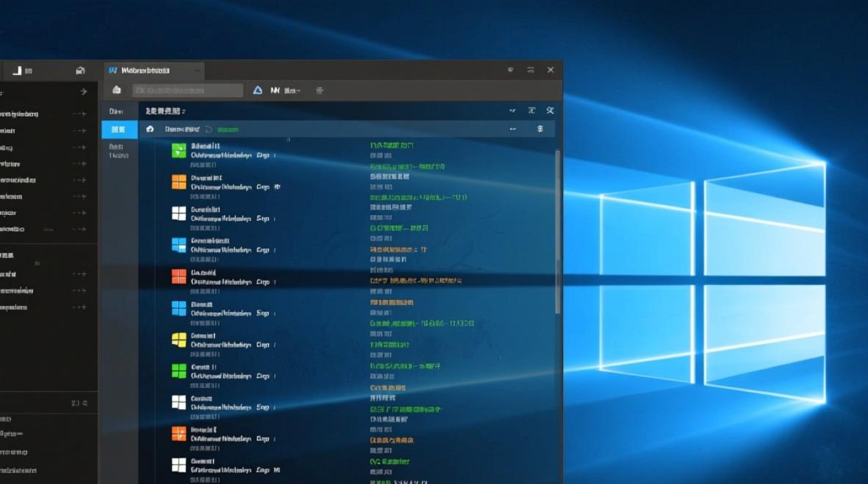The image size is (868, 484).
Task: Click the mail icon left of the search box
Action: (117, 90)
